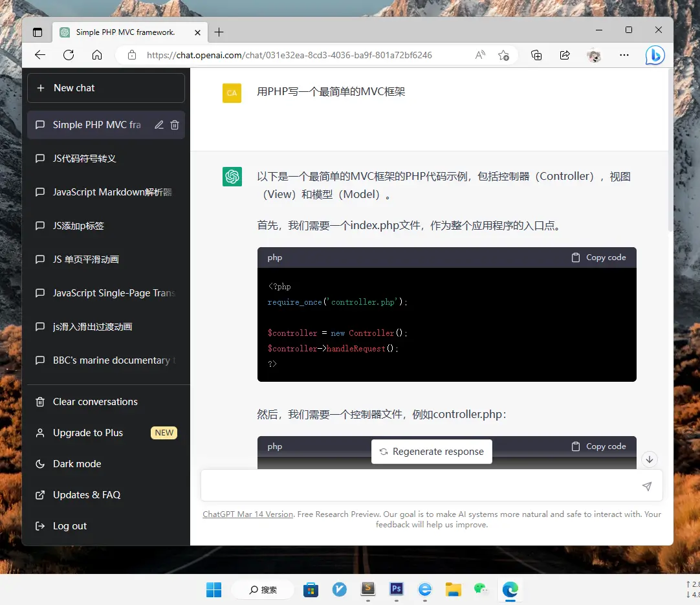Open Internet Explorer icon in taskbar

click(x=425, y=590)
